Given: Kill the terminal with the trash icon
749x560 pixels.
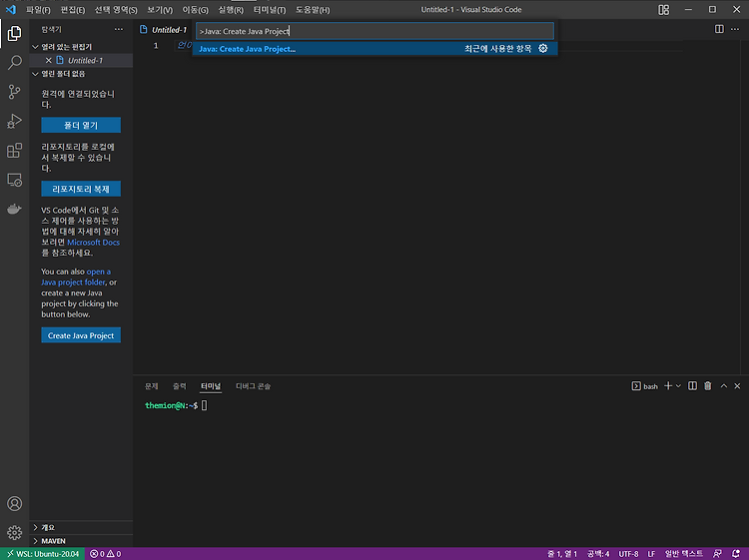Looking at the screenshot, I should 707,385.
